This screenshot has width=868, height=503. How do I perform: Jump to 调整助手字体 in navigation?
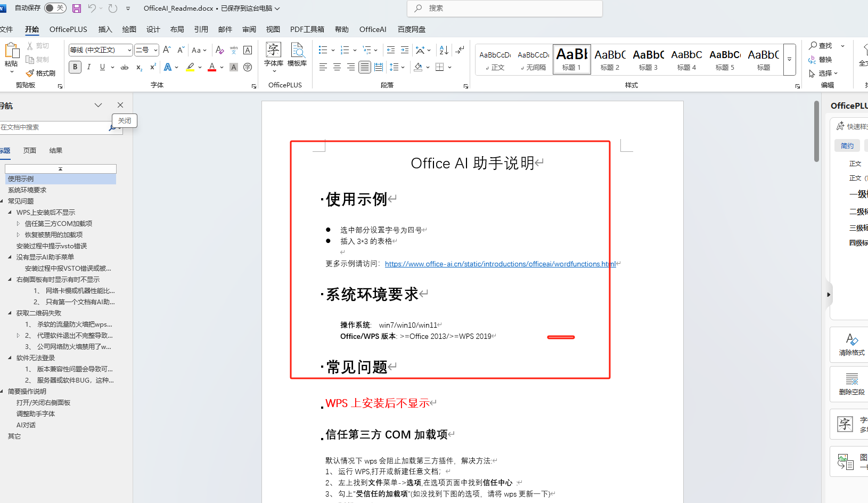(36, 414)
